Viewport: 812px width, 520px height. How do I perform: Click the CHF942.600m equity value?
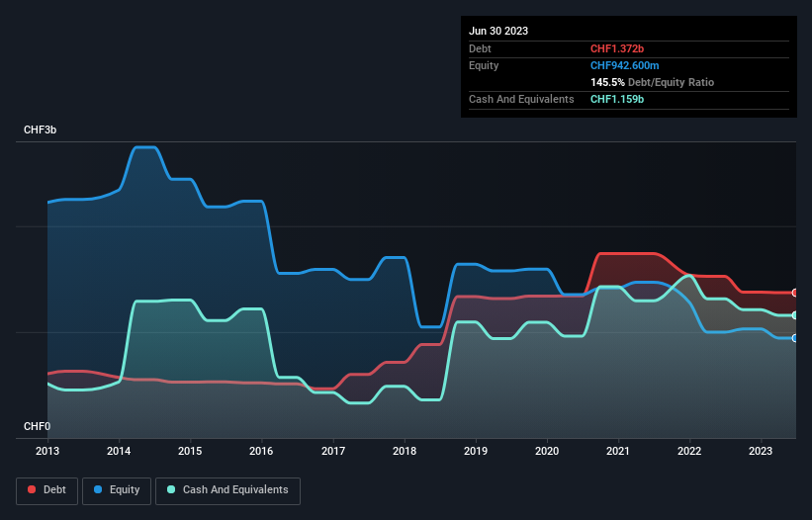click(624, 65)
